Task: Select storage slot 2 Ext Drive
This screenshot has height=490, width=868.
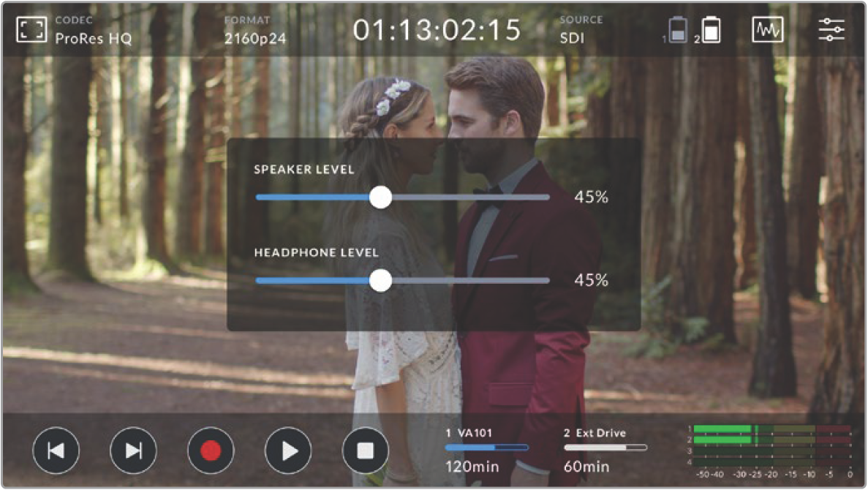Action: click(x=605, y=448)
